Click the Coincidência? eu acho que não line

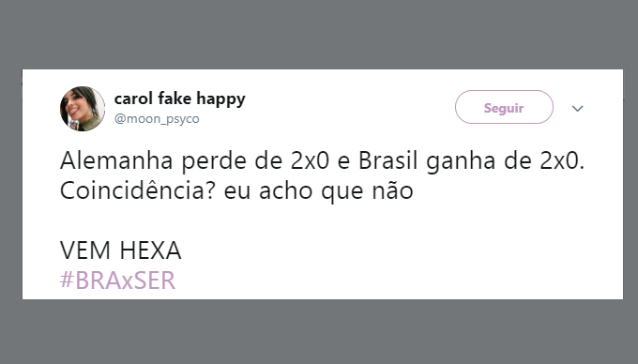click(x=236, y=190)
